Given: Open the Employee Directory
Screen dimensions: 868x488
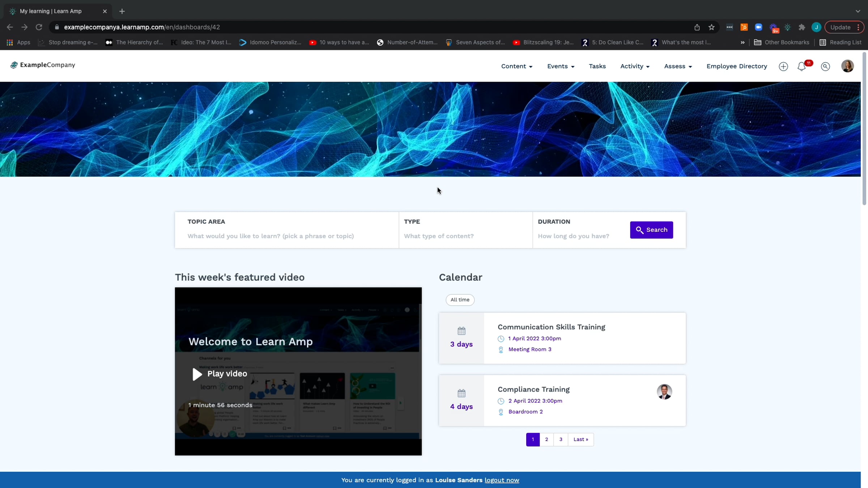Looking at the screenshot, I should coord(737,66).
